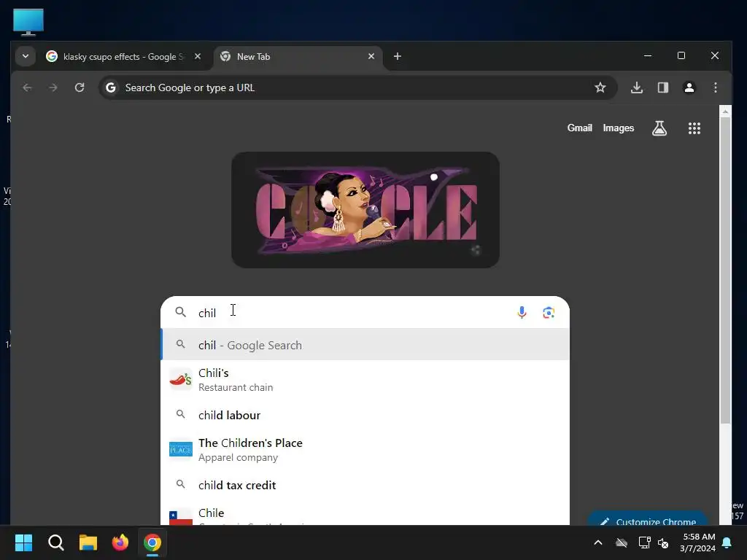Go back to previous page
This screenshot has height=560, width=747.
click(x=27, y=87)
